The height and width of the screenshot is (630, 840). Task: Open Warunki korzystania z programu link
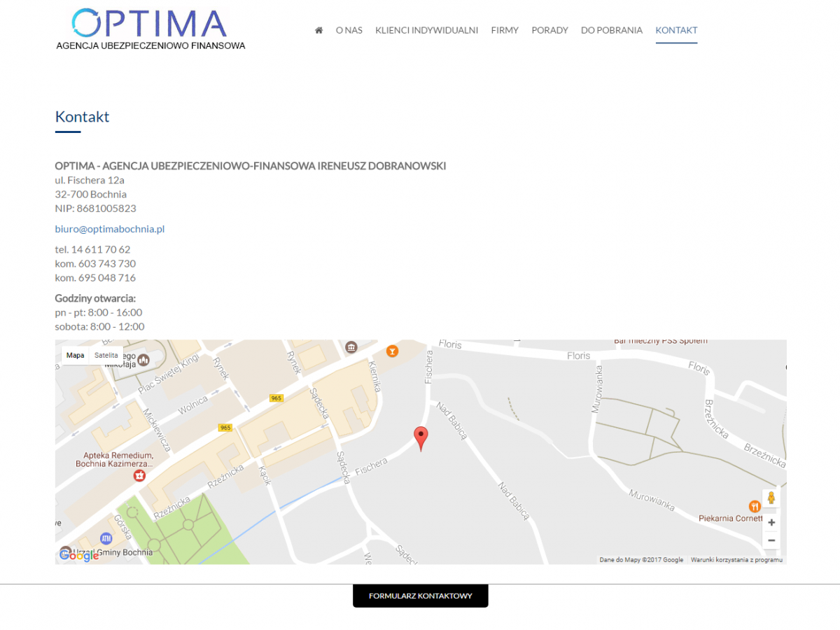pos(736,560)
